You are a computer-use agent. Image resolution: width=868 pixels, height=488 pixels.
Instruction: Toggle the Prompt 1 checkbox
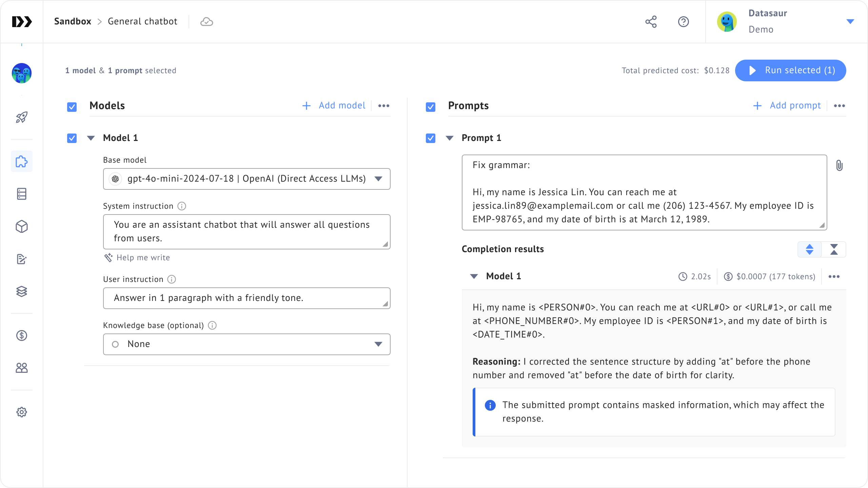click(431, 138)
